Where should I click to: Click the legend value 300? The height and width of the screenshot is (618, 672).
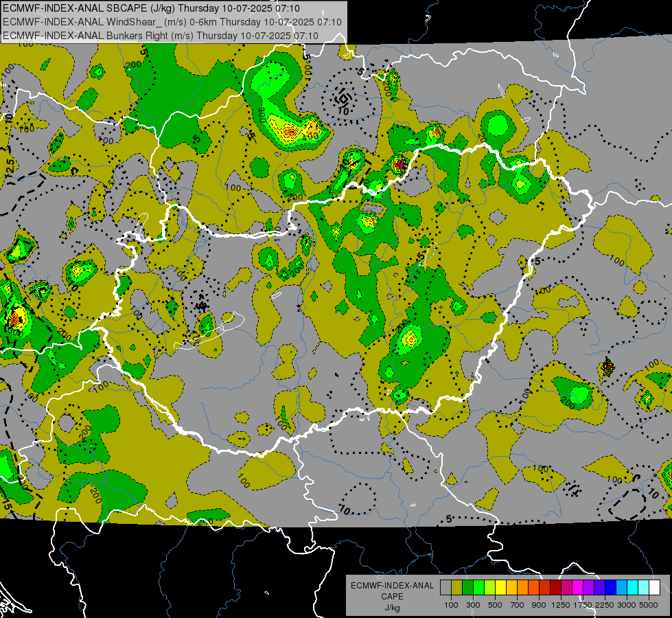coord(473,605)
